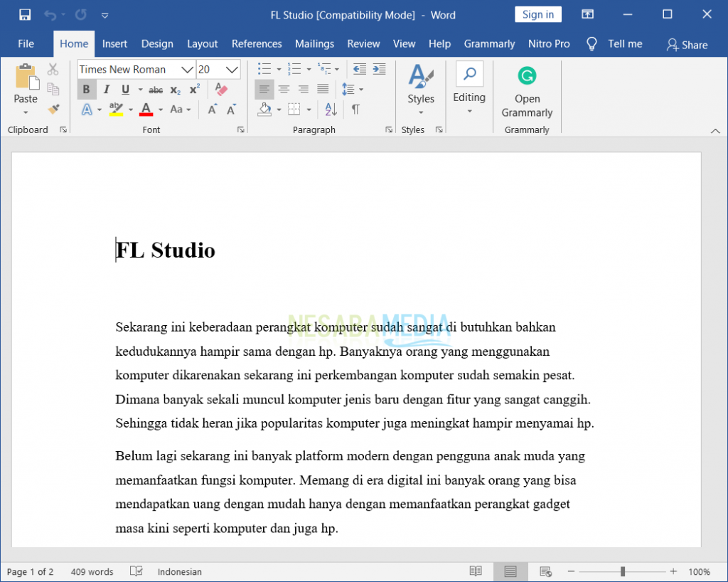Undo the last action
This screenshot has width=728, height=582.
point(50,15)
